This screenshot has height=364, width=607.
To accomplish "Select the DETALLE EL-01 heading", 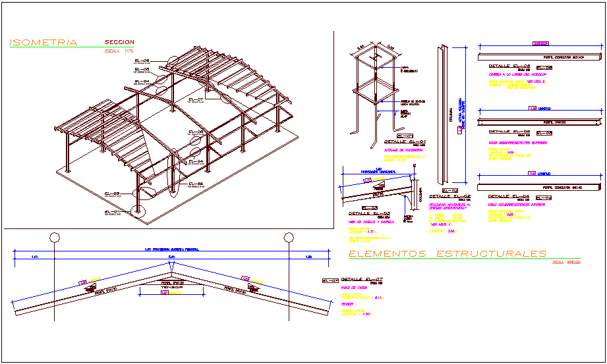I will 405,142.
